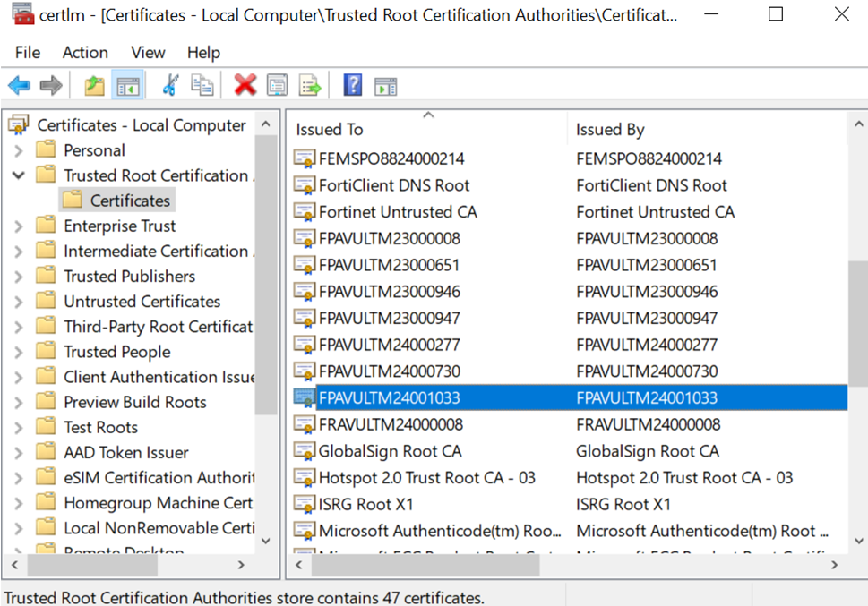Open the View menu
Viewport: 868px width, 606px height.
(x=148, y=53)
